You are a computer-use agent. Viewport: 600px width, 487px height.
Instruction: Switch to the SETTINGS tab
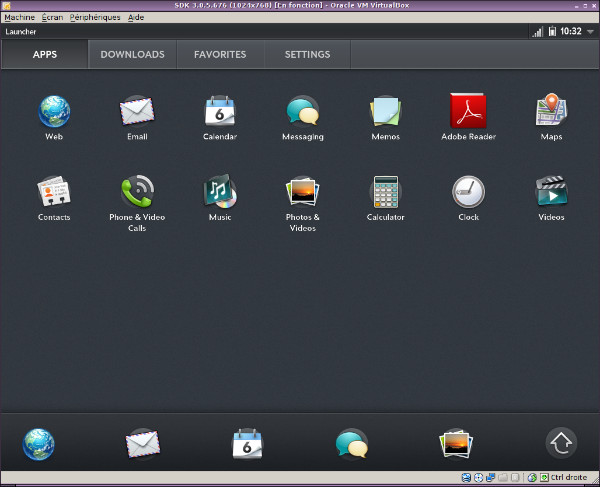pyautogui.click(x=307, y=54)
